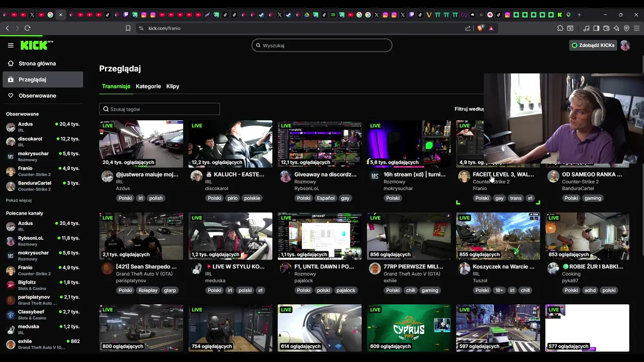
Task: Open the Brave VPN shield icon
Action: click(x=626, y=28)
